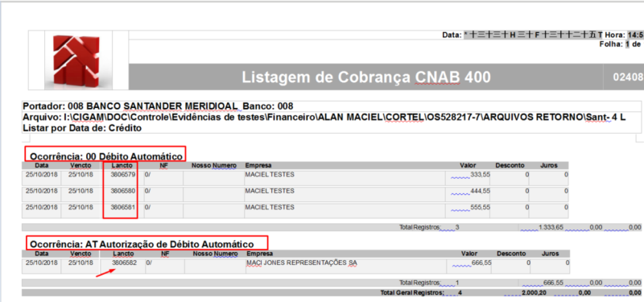Click Empresa header in 00 Débito Automático table
The height and width of the screenshot is (302, 644).
[258, 166]
